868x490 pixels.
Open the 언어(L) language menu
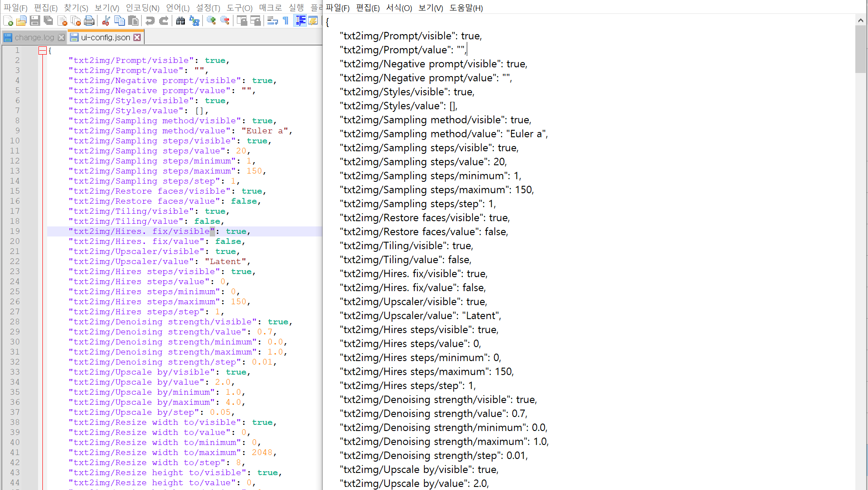177,8
